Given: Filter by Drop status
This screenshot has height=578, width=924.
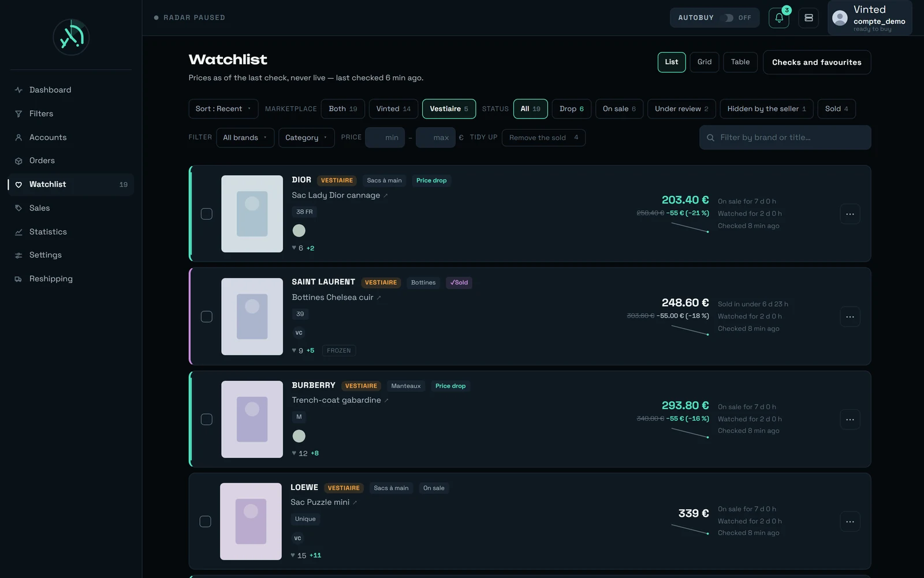Looking at the screenshot, I should pos(571,109).
